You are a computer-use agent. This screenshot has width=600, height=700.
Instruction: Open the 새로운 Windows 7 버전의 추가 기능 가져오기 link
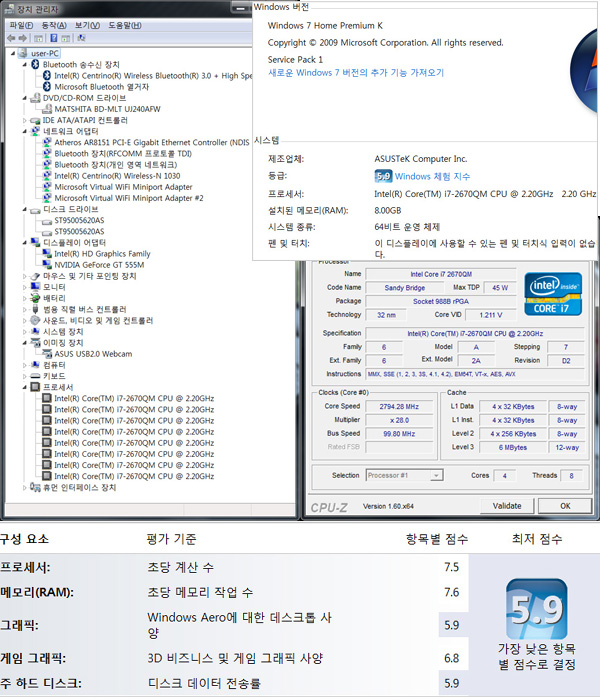pyautogui.click(x=356, y=73)
